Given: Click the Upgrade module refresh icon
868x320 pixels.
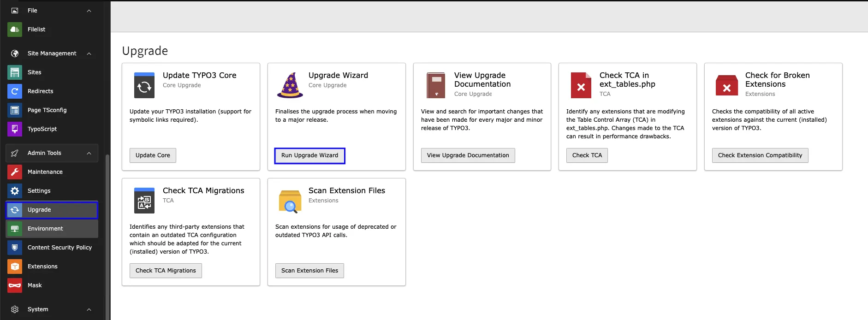Looking at the screenshot, I should tap(15, 210).
